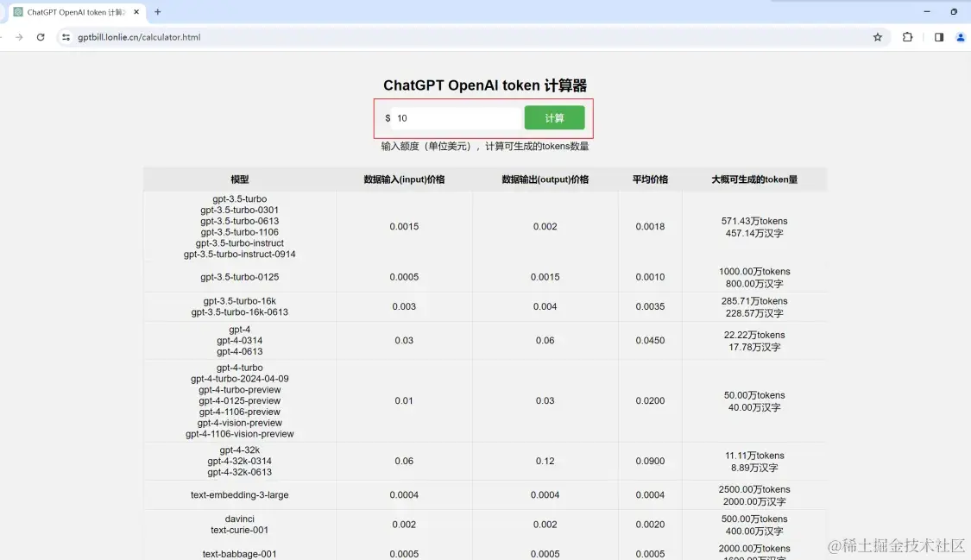971x560 pixels.
Task: Click average price 0.0018 cell
Action: click(x=650, y=226)
